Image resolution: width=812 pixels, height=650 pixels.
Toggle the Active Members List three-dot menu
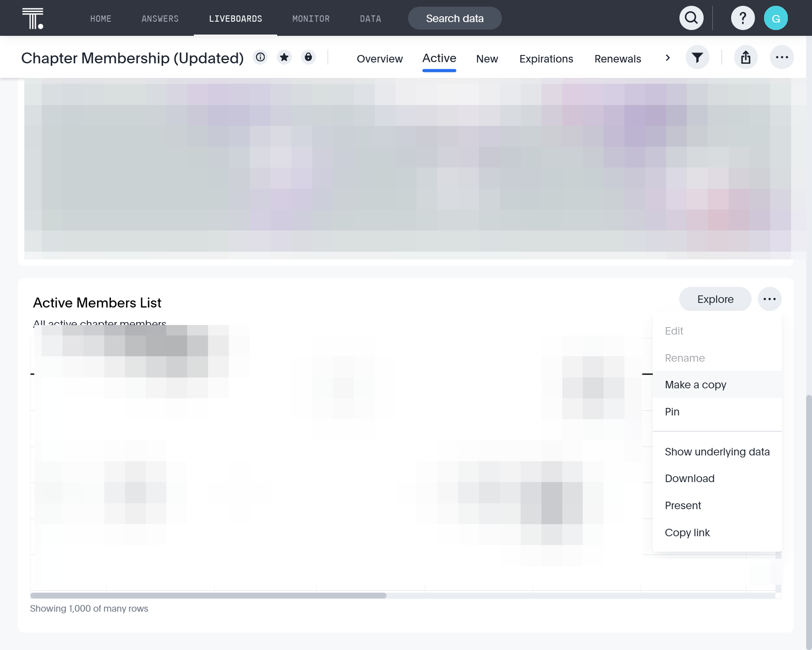pos(769,299)
